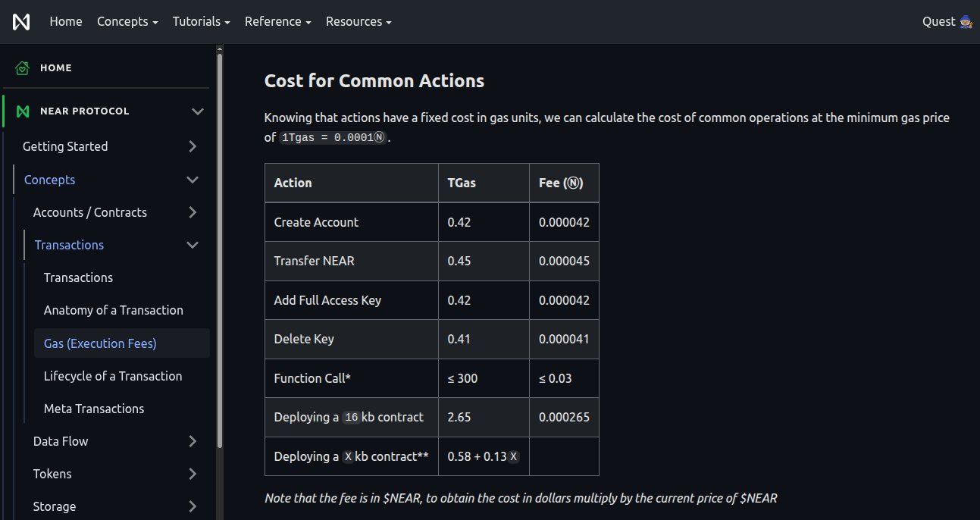
Task: Expand the Getting Started section arrow
Action: pos(193,146)
